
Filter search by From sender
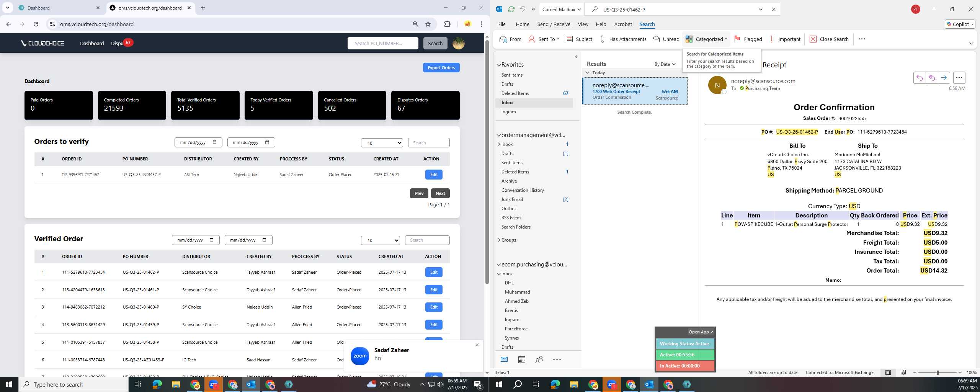point(510,39)
